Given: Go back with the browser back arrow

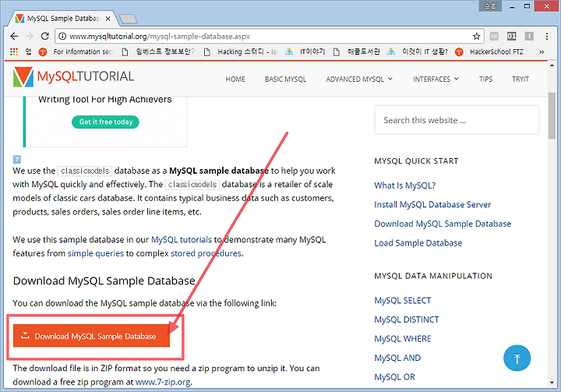Looking at the screenshot, I should point(14,36).
